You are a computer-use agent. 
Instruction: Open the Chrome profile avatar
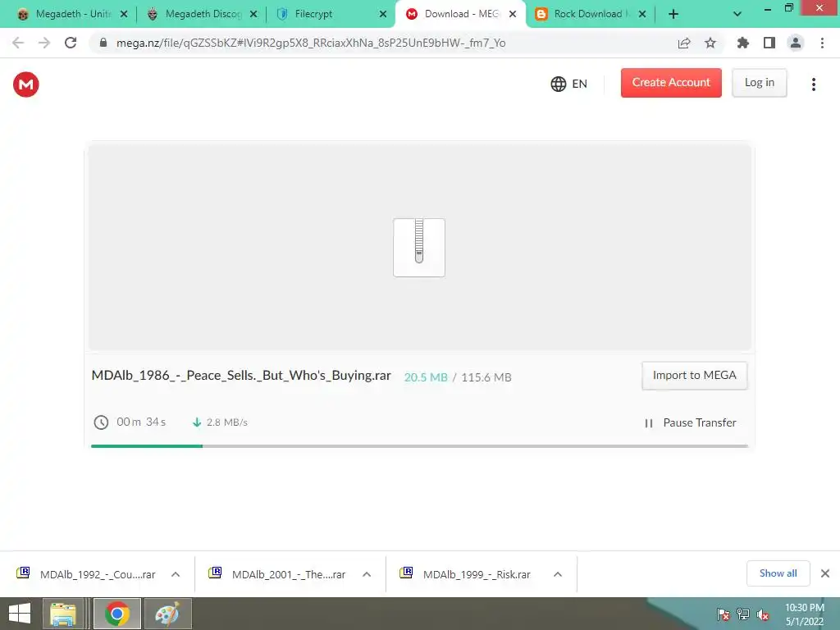(x=796, y=43)
